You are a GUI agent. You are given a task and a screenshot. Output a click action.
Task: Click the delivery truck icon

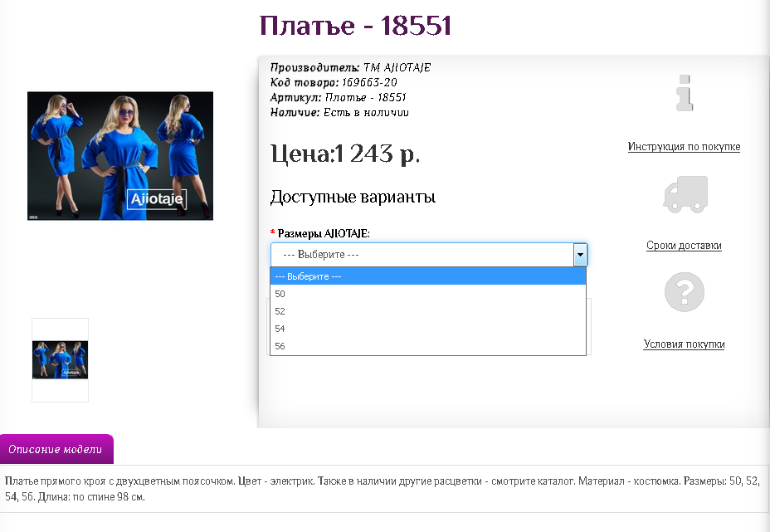(x=685, y=194)
